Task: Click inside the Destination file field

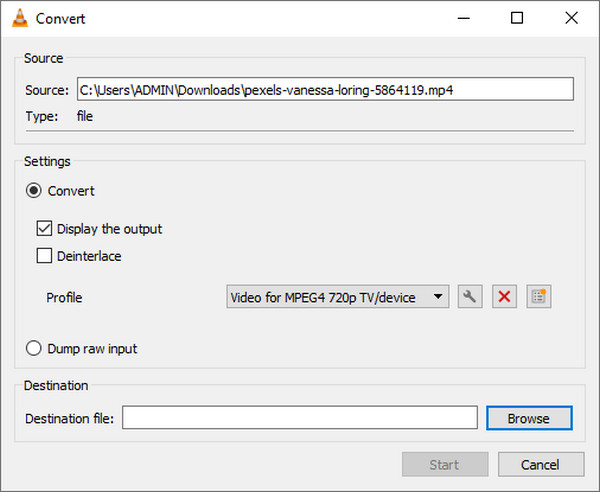Action: [300, 418]
